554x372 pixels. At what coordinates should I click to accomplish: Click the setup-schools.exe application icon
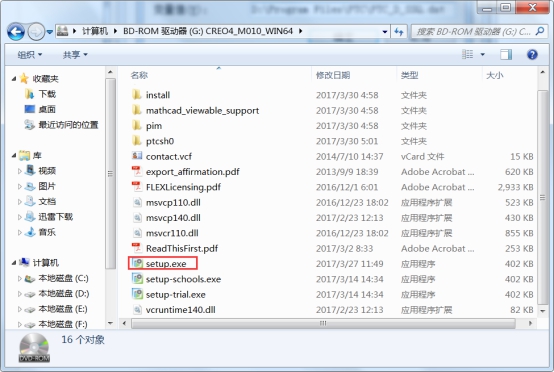pyautogui.click(x=137, y=279)
